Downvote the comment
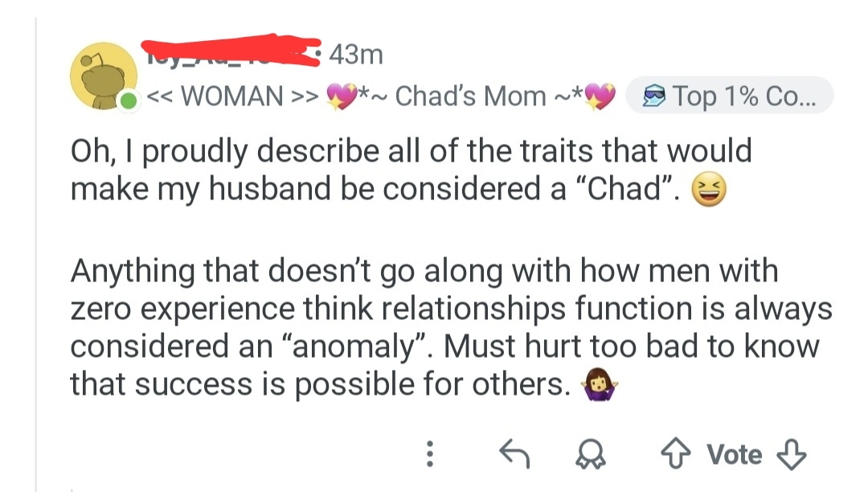Viewport: 868px width, 492px height. click(x=793, y=455)
